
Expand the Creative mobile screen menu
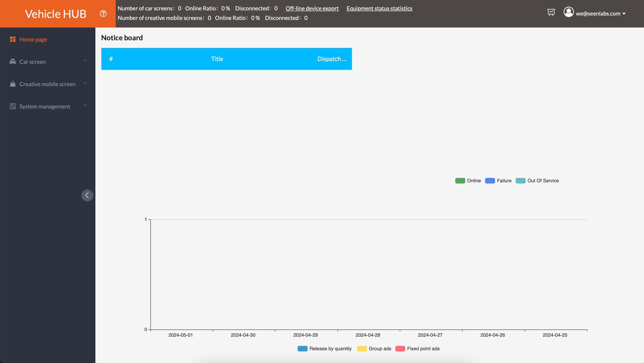click(85, 83)
